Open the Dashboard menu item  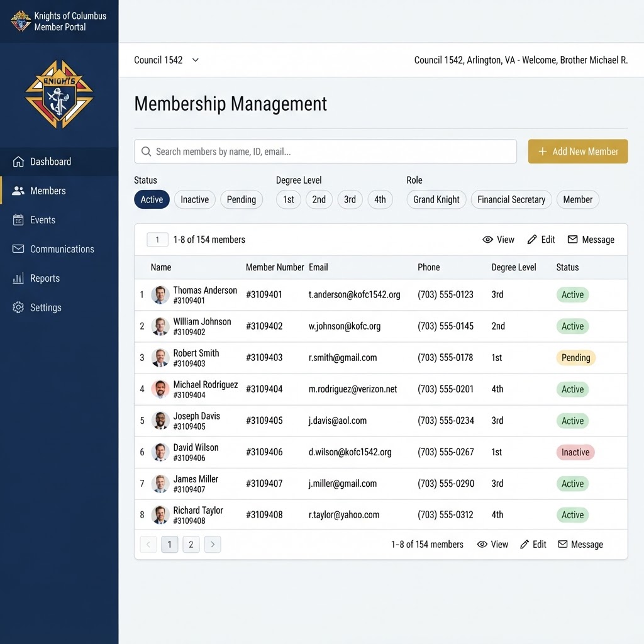(59, 162)
